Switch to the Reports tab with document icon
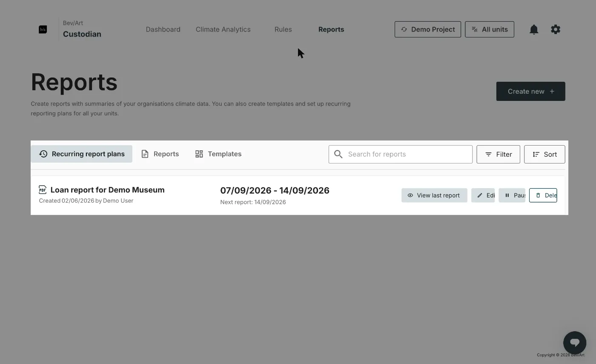596x364 pixels. pyautogui.click(x=160, y=154)
